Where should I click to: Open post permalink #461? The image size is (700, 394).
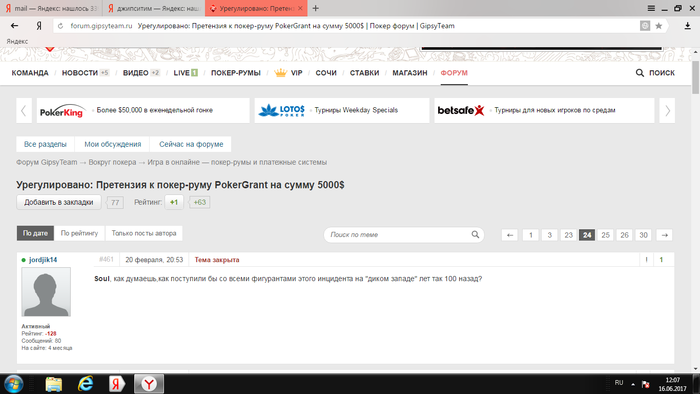106,260
